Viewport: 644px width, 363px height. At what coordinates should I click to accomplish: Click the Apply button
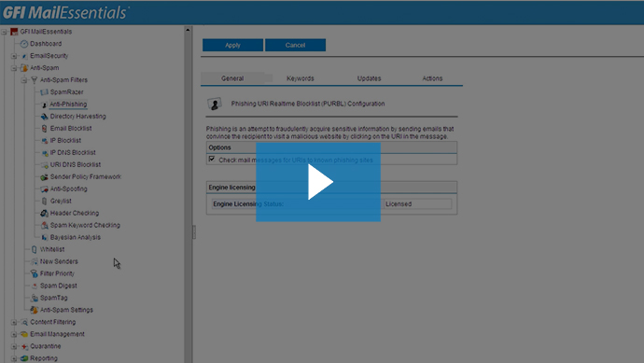point(232,45)
